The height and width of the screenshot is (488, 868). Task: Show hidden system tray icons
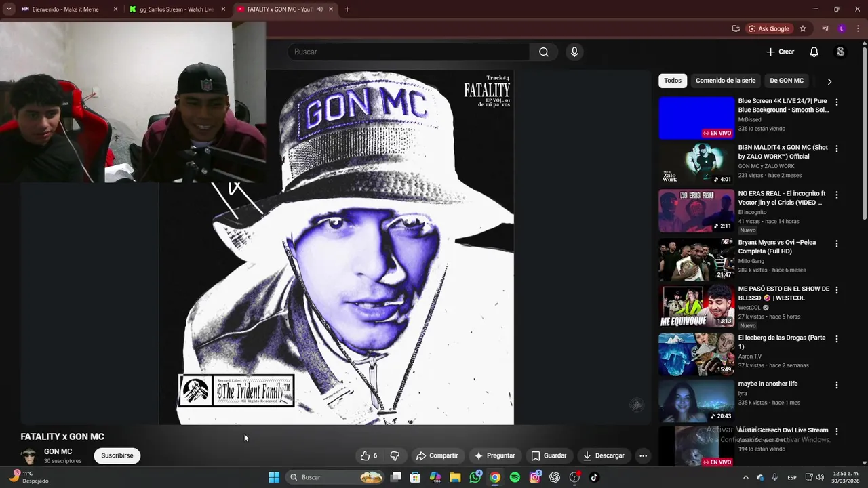(745, 477)
